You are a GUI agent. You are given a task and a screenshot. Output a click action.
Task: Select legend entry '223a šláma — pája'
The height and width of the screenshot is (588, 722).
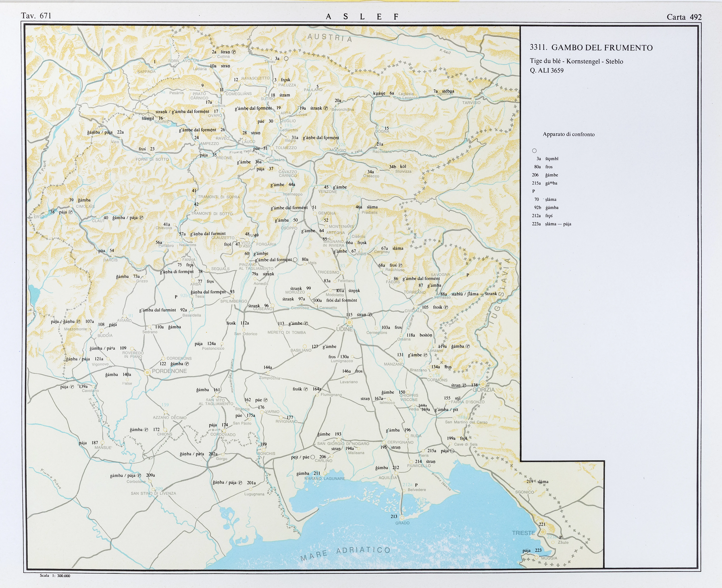tap(551, 224)
